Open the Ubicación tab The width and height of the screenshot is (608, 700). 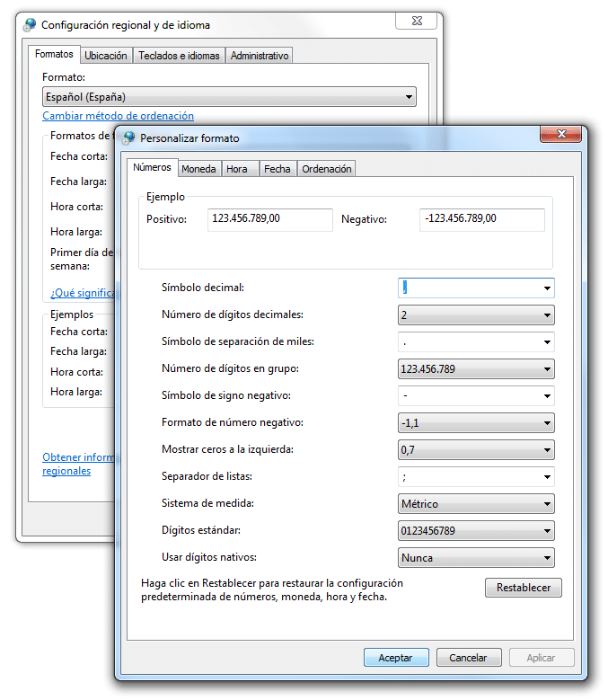(106, 56)
